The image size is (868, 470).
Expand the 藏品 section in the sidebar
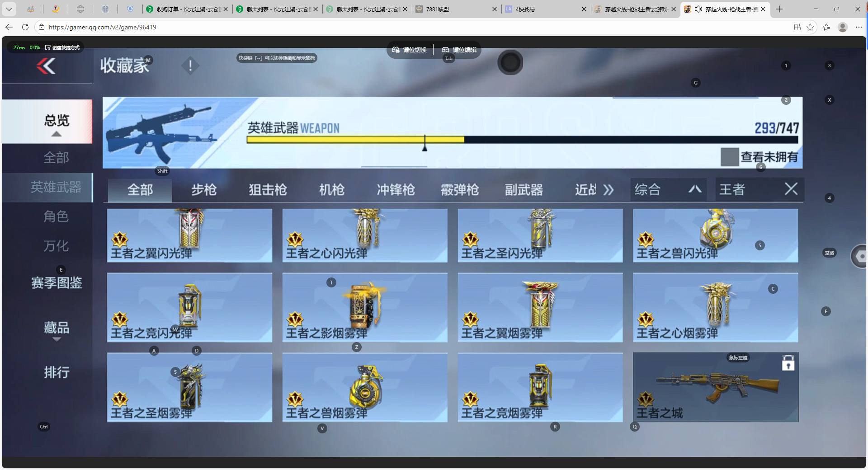tap(57, 339)
